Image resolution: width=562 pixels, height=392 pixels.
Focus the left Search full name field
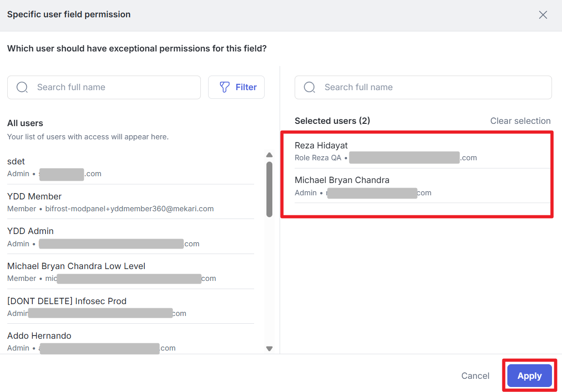[x=114, y=87]
